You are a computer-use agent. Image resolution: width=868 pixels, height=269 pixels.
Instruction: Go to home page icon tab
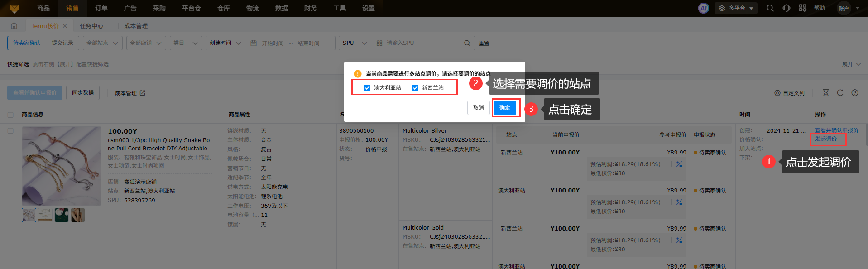click(x=14, y=26)
